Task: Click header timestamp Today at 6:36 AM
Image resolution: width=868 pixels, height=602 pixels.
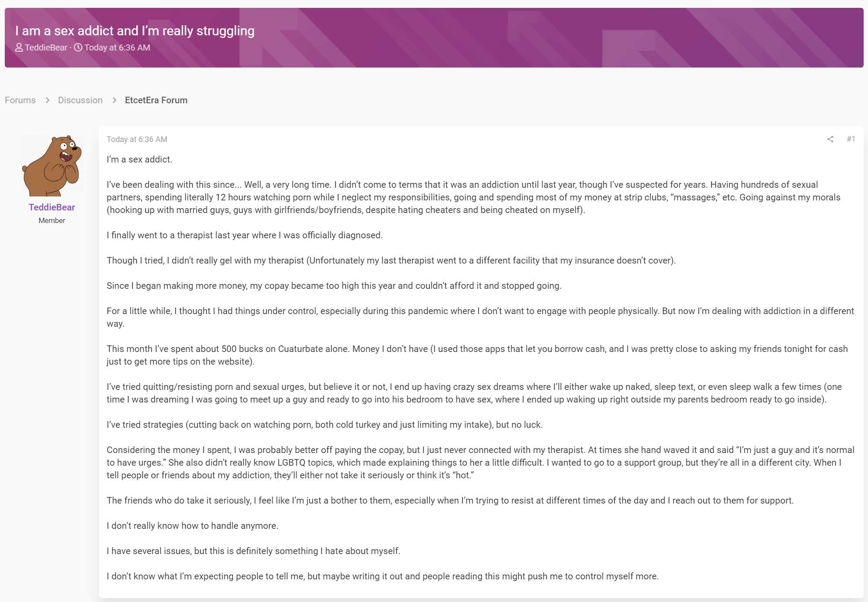Action: tap(117, 47)
